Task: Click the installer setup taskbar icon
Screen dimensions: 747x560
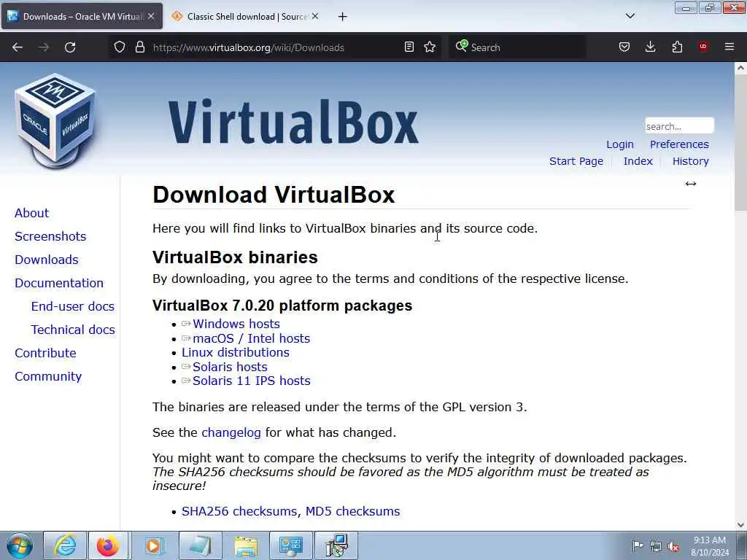Action: (336, 545)
